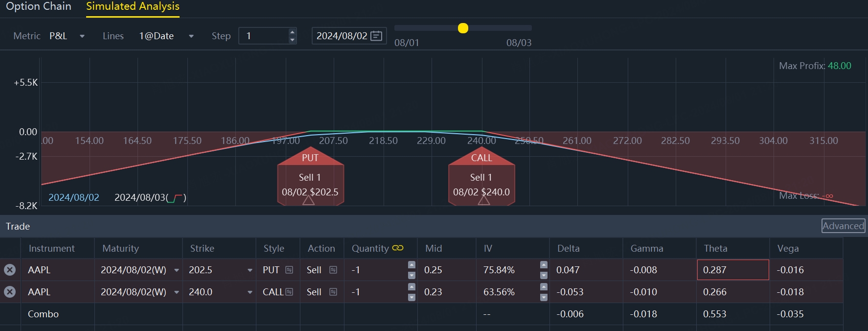Screen dimensions: 868x331
Task: Click the style switch icon beside PUT
Action: (x=289, y=270)
